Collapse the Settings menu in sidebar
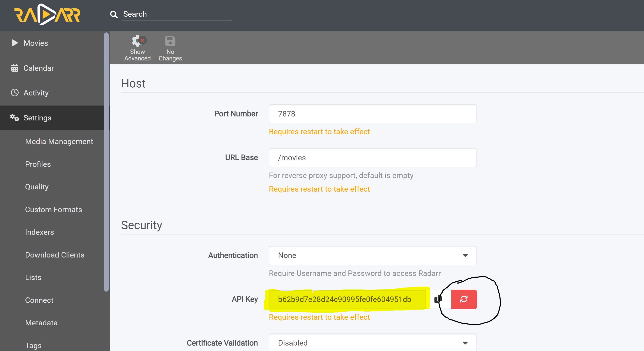The image size is (644, 351). (x=37, y=118)
